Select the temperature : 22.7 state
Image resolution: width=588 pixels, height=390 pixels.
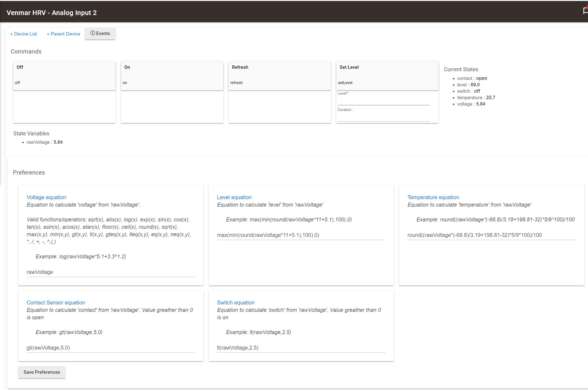pos(476,98)
